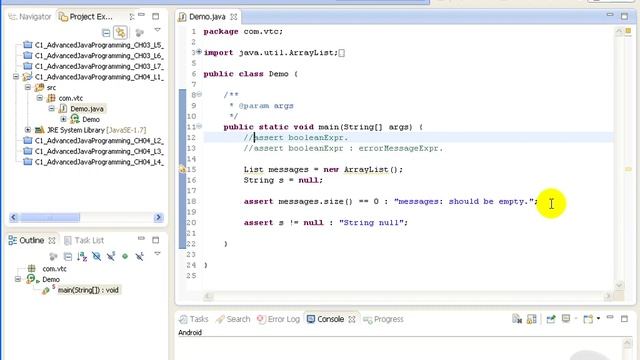
Task: Select main(String[]) : void in Outline
Action: coord(88,290)
